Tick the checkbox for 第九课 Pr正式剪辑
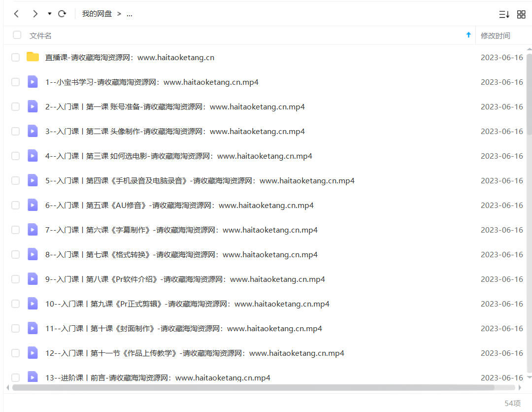Screen dimensions: 532x412 [x=15, y=304]
